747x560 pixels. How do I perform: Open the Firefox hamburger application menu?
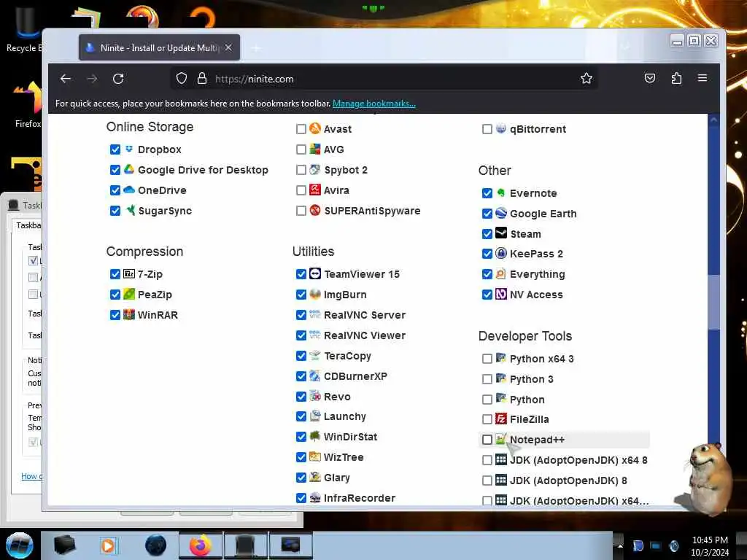coord(703,78)
